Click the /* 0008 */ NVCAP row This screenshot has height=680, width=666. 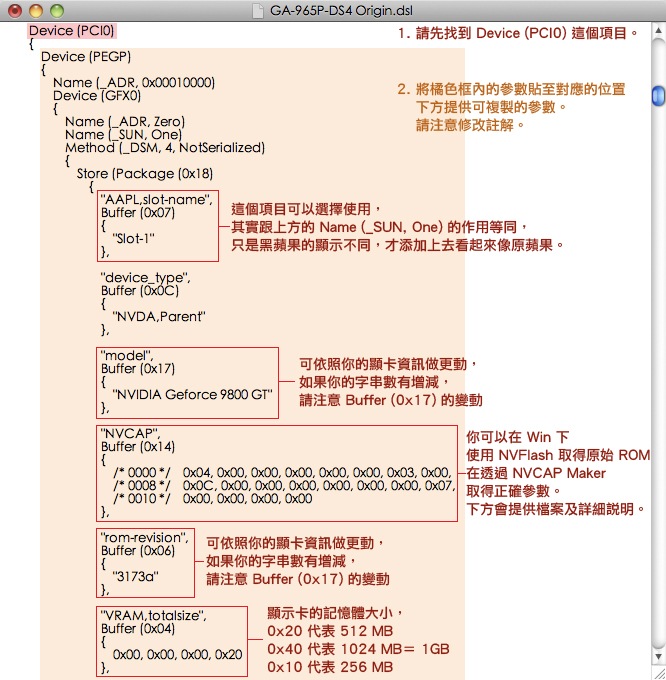[284, 486]
